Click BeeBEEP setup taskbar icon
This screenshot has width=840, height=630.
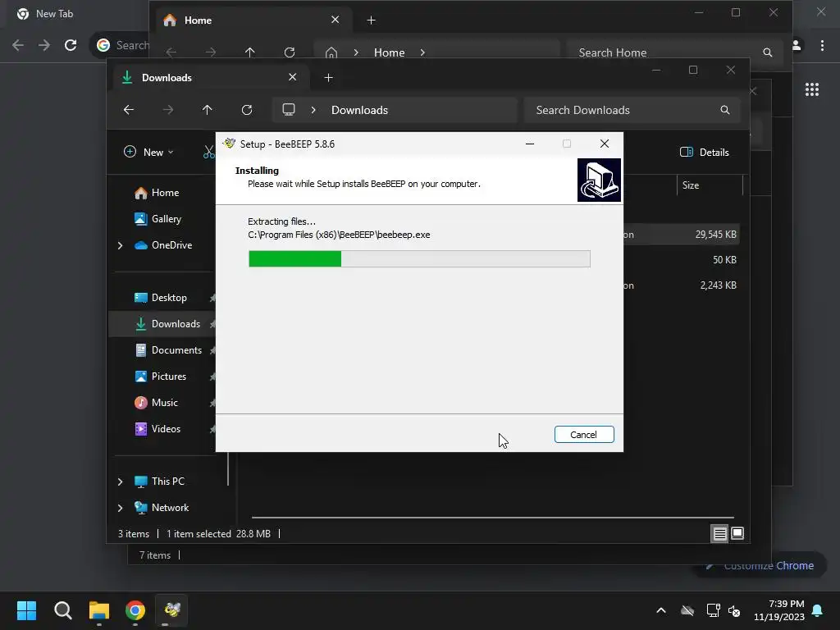tap(172, 610)
